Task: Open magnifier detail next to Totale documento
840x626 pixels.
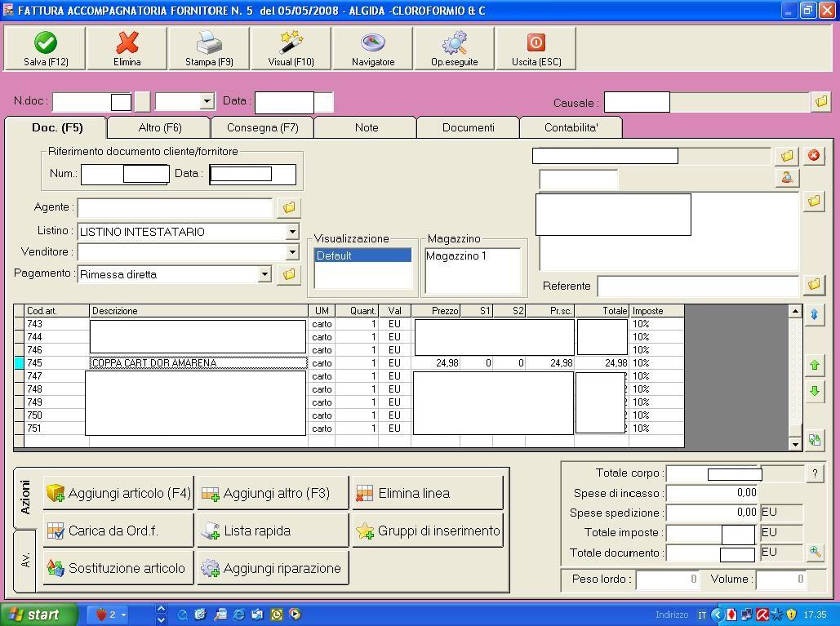Action: 815,552
